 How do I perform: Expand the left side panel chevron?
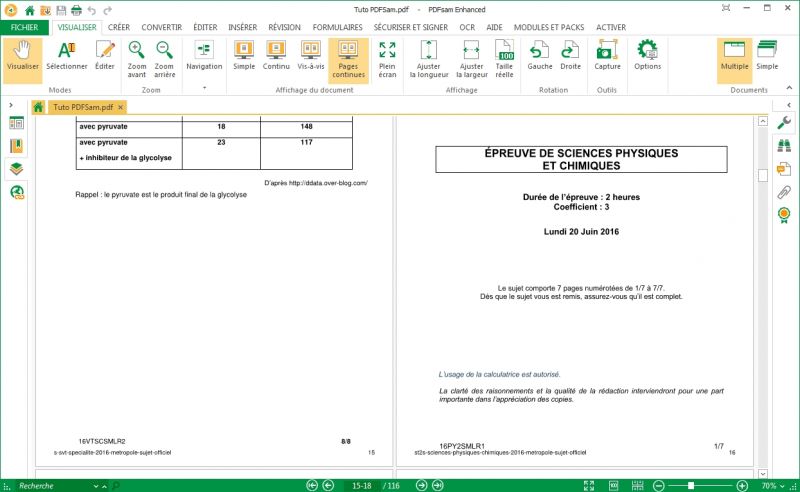[11, 105]
